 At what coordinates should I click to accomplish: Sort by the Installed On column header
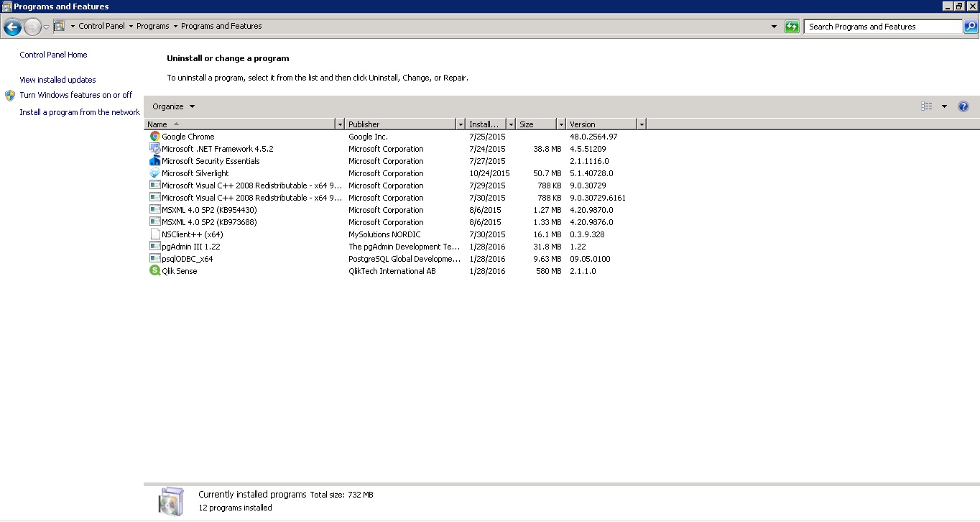click(486, 124)
